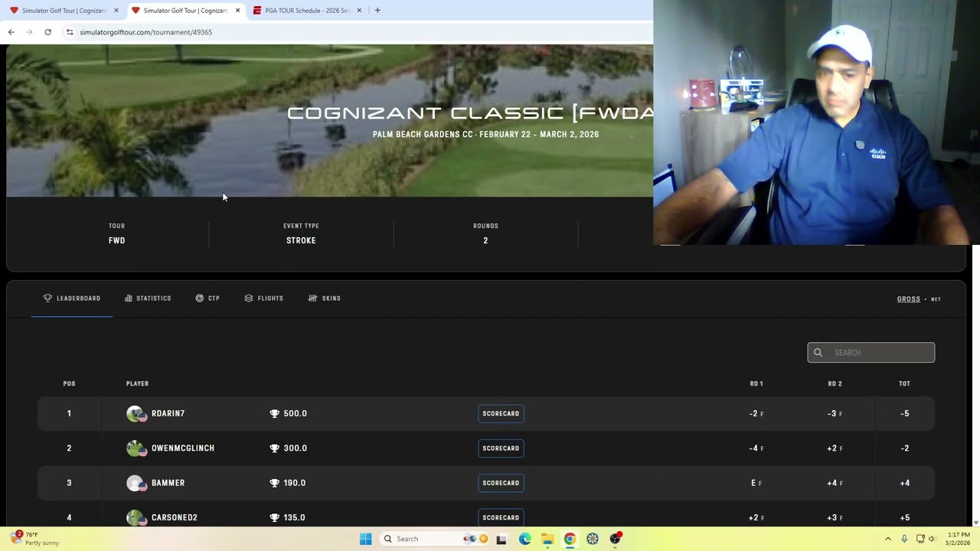This screenshot has height=551, width=980.
Task: Click the layers icon beside Flights
Action: coord(249,298)
